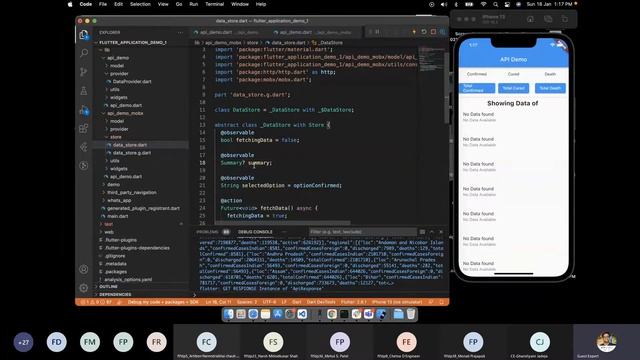This screenshot has width=640, height=360.
Task: Pause the debug session from the debug toolbar
Action: 377,32
